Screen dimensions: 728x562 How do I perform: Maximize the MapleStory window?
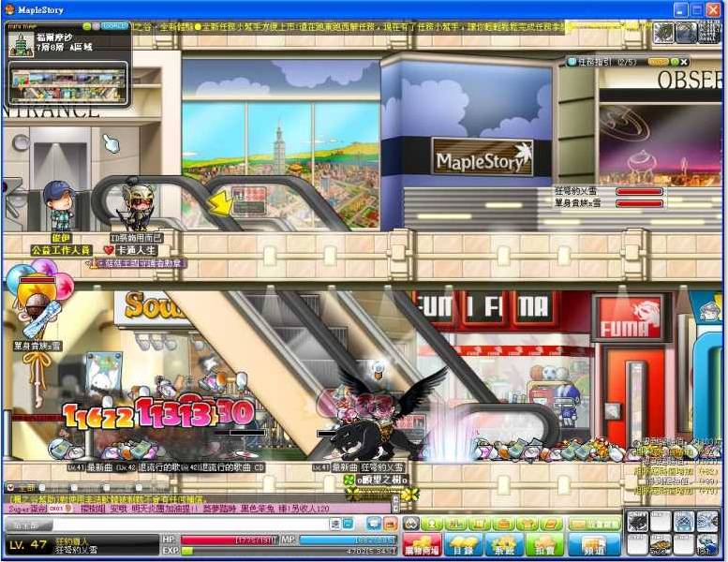click(697, 9)
